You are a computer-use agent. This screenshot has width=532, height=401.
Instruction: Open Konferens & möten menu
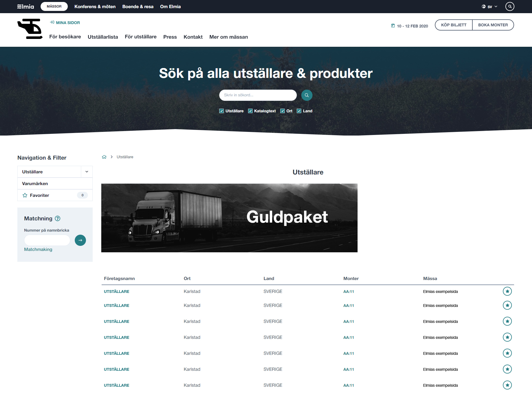pos(95,6)
